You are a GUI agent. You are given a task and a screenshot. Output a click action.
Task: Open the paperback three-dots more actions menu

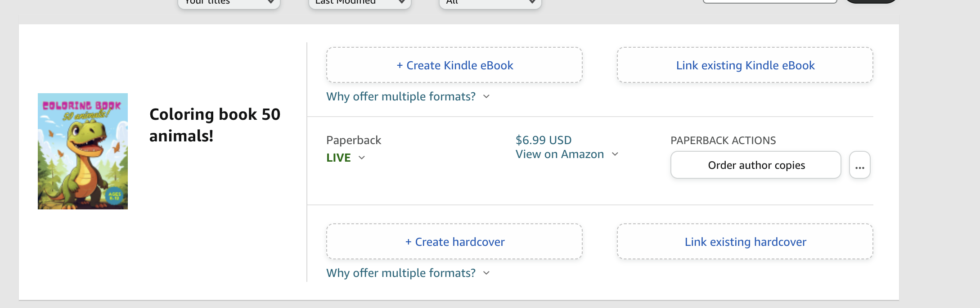pos(859,165)
